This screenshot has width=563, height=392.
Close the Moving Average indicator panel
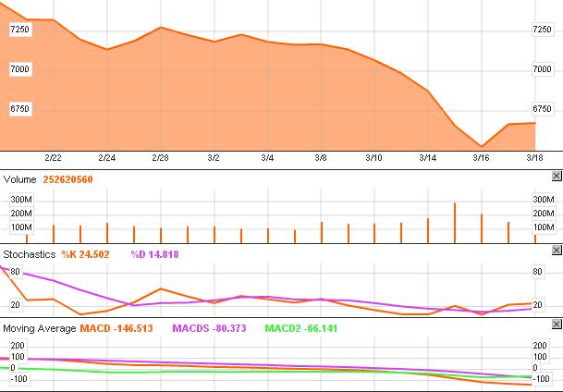556,327
